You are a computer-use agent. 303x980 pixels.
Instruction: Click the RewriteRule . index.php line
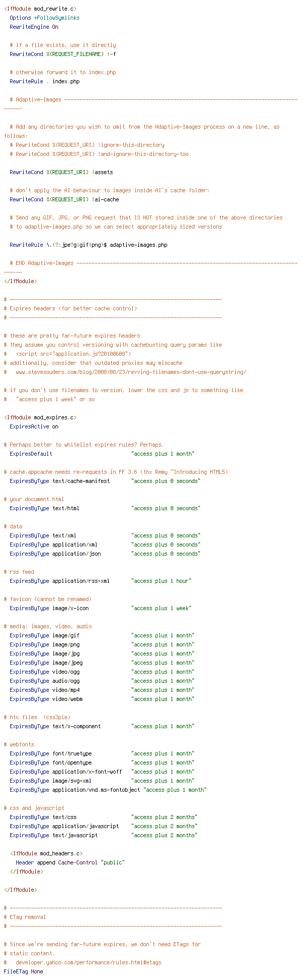tap(44, 81)
